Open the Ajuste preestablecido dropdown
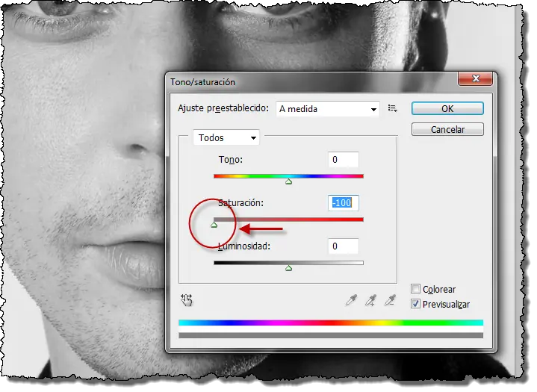This screenshot has width=537, height=392. [328, 109]
